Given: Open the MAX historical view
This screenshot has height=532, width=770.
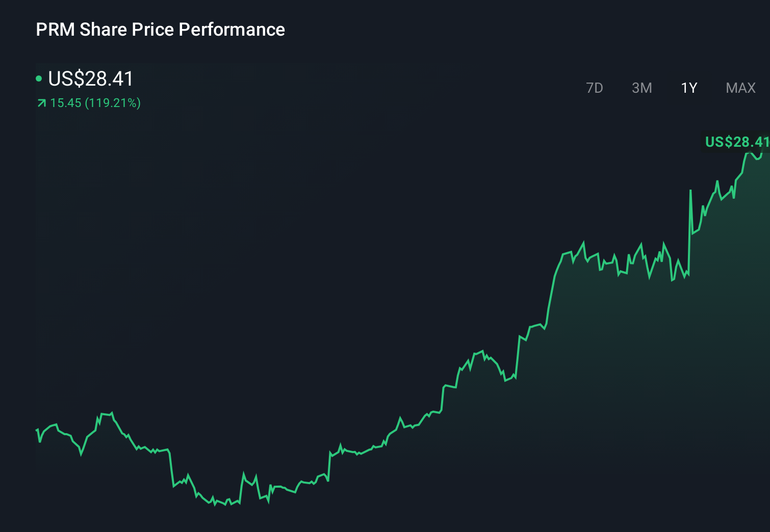Looking at the screenshot, I should (x=740, y=88).
